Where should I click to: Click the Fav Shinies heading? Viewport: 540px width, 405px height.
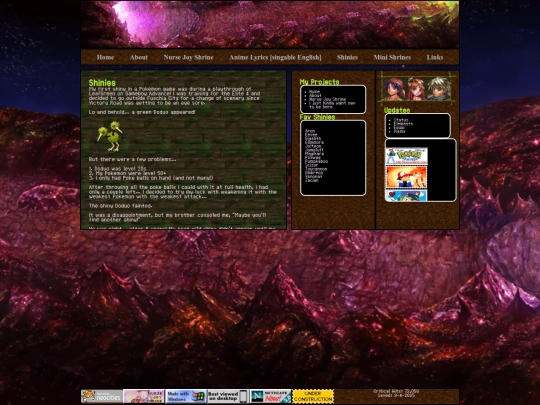[x=317, y=117]
